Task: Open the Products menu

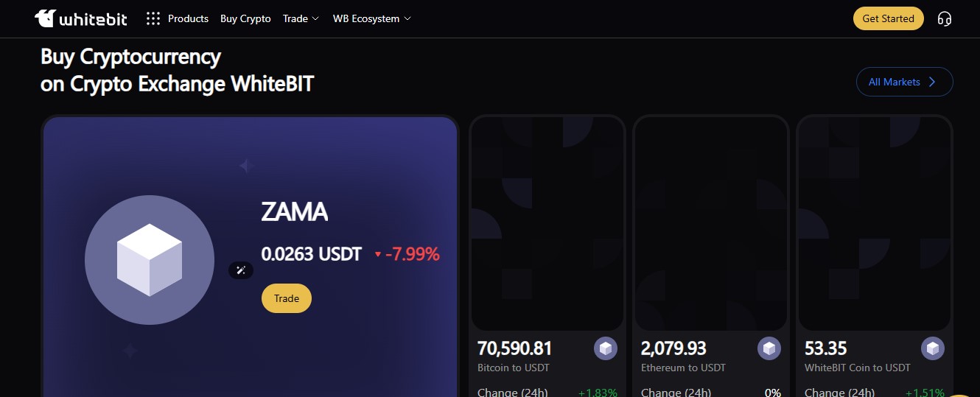Action: [188, 18]
